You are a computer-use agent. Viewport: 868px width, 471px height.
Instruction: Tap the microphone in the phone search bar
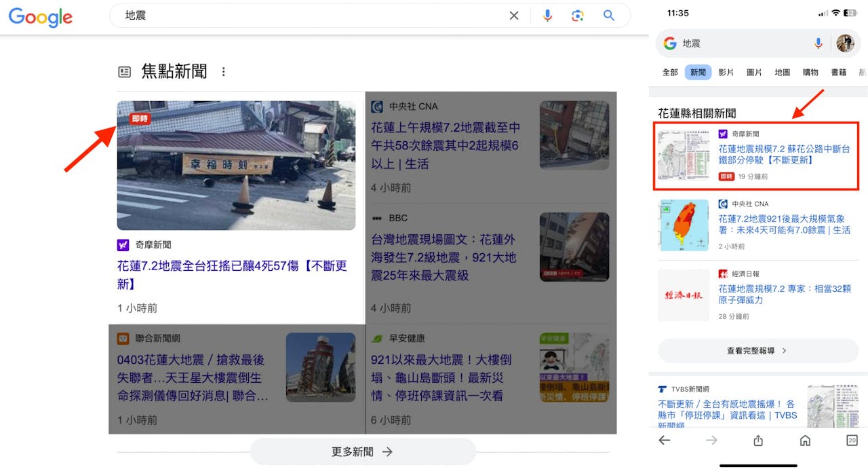[818, 43]
